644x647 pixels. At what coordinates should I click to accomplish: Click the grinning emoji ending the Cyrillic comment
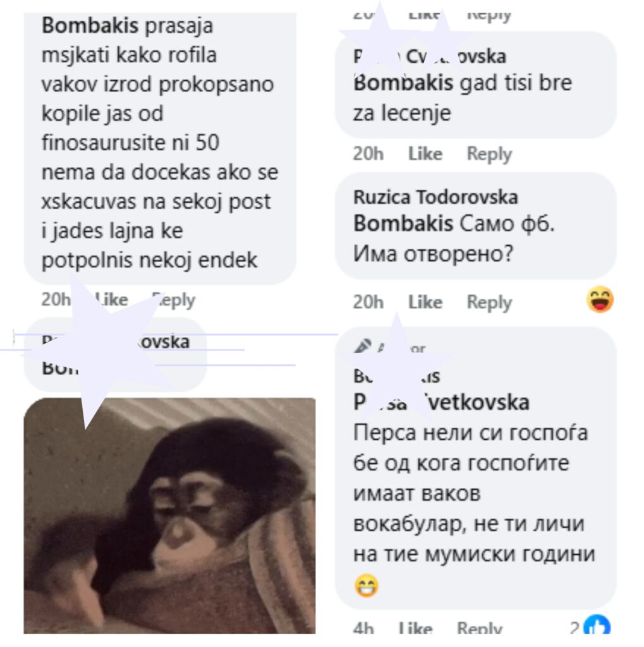(x=367, y=585)
